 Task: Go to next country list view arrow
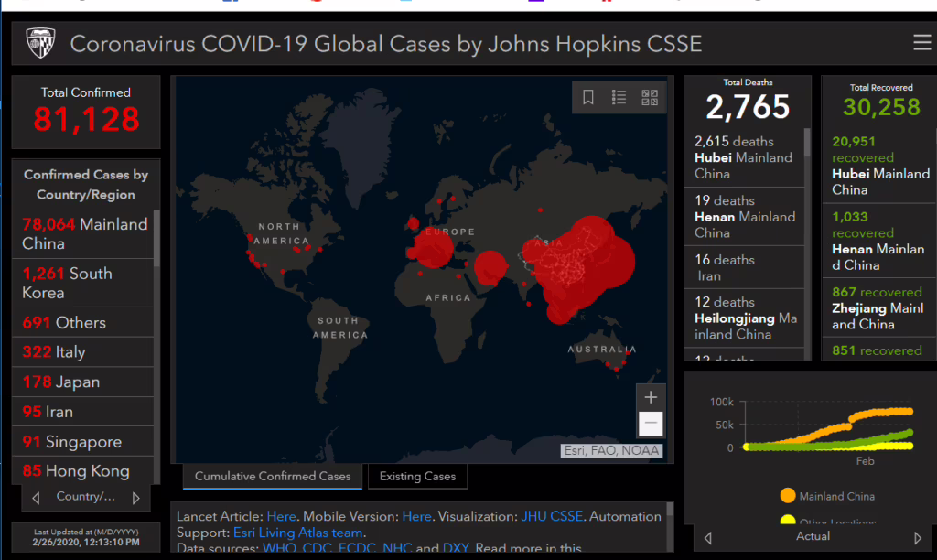tap(135, 497)
